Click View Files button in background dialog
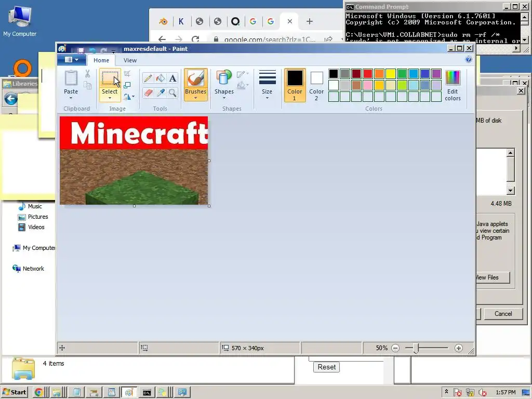The height and width of the screenshot is (399, 532). coord(493,277)
